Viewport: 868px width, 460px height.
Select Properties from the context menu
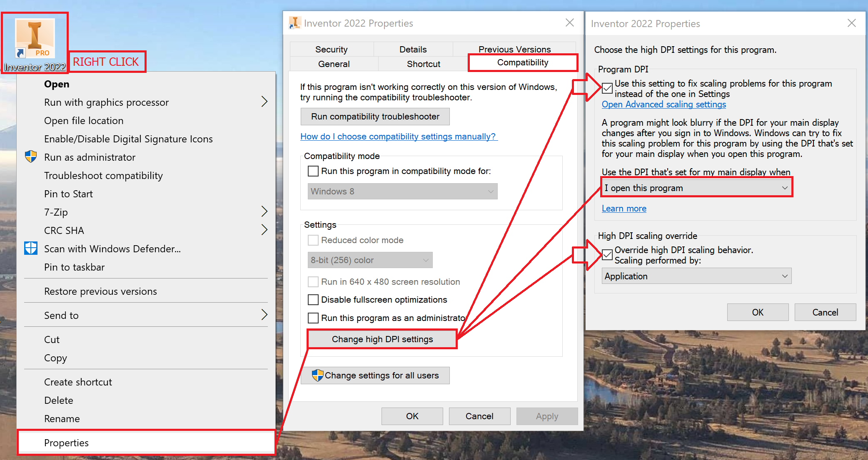67,443
